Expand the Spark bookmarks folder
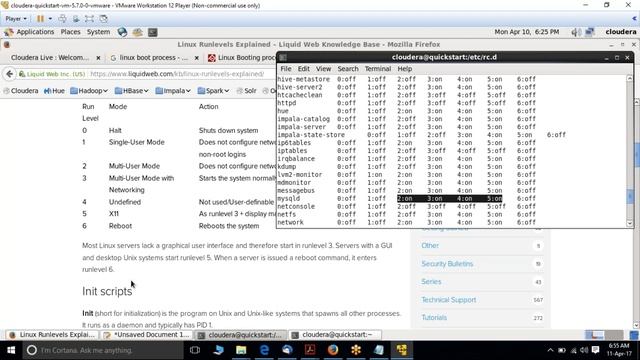Screen dimensions: 640x360 [x=213, y=91]
